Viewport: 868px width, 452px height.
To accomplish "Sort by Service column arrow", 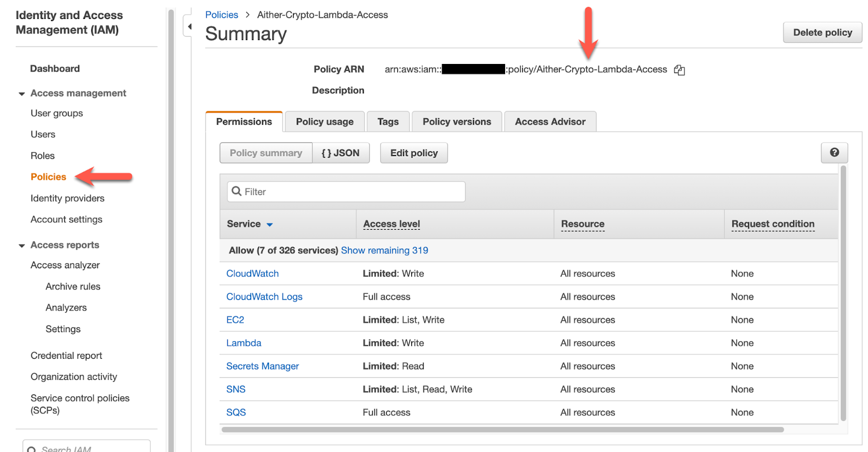I will pos(270,224).
